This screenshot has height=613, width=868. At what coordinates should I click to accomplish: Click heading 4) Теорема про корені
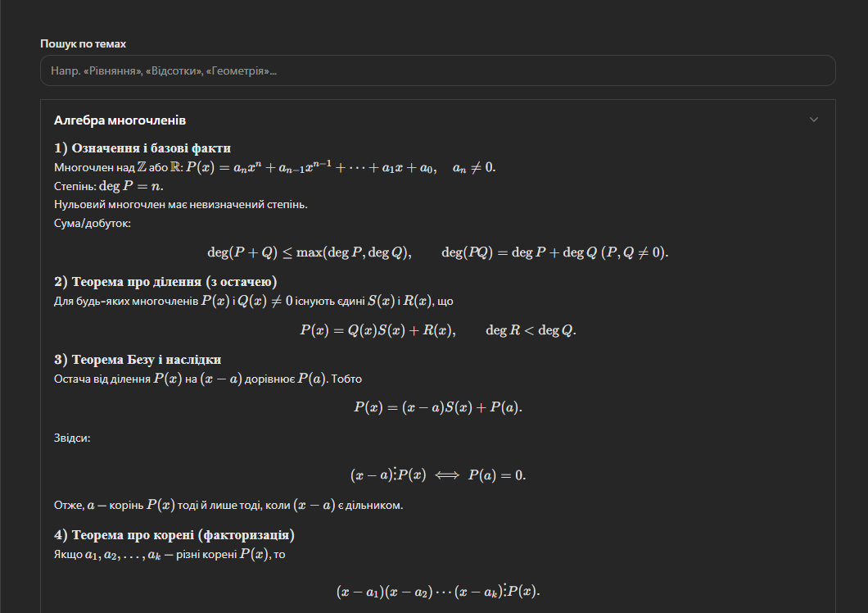174,535
